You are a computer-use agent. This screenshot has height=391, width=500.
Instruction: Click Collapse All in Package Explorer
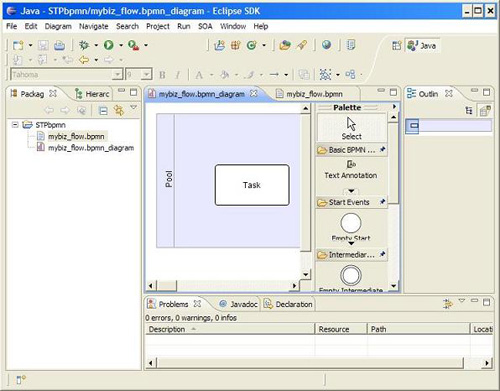103,110
